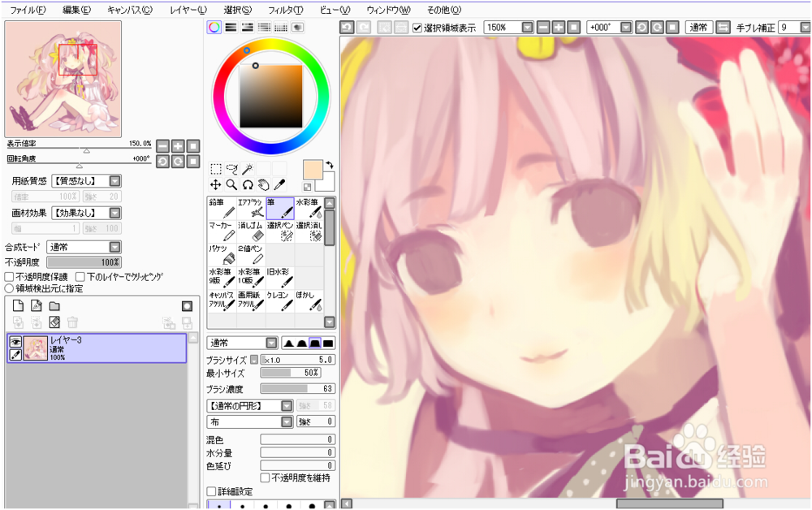This screenshot has width=812, height=510.
Task: Open the ウィンドウ(W) menu
Action: pos(388,10)
